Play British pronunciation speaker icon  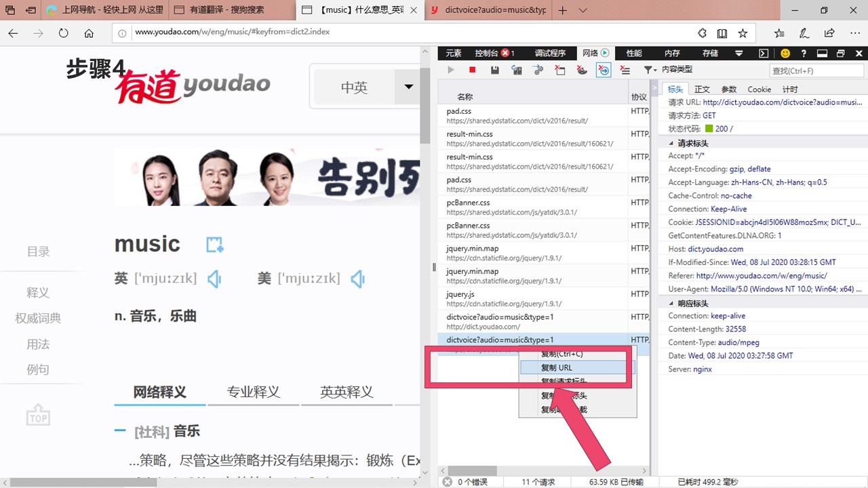pyautogui.click(x=214, y=279)
